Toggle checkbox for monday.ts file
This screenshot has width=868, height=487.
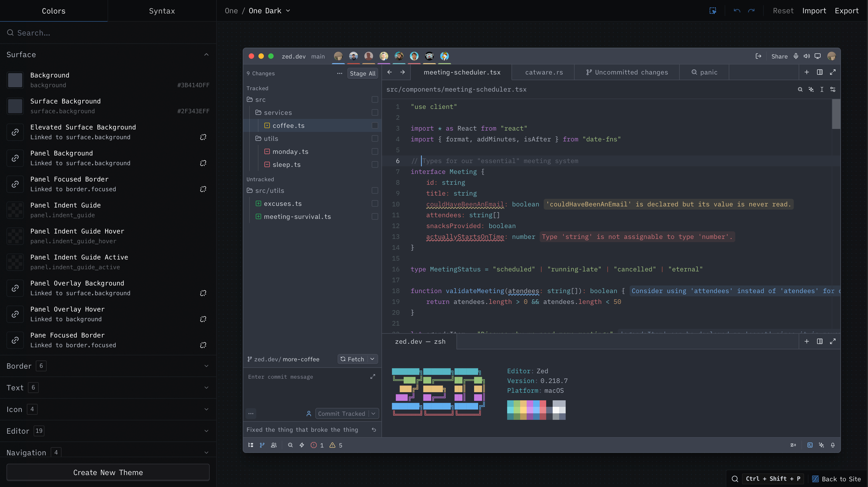375,152
